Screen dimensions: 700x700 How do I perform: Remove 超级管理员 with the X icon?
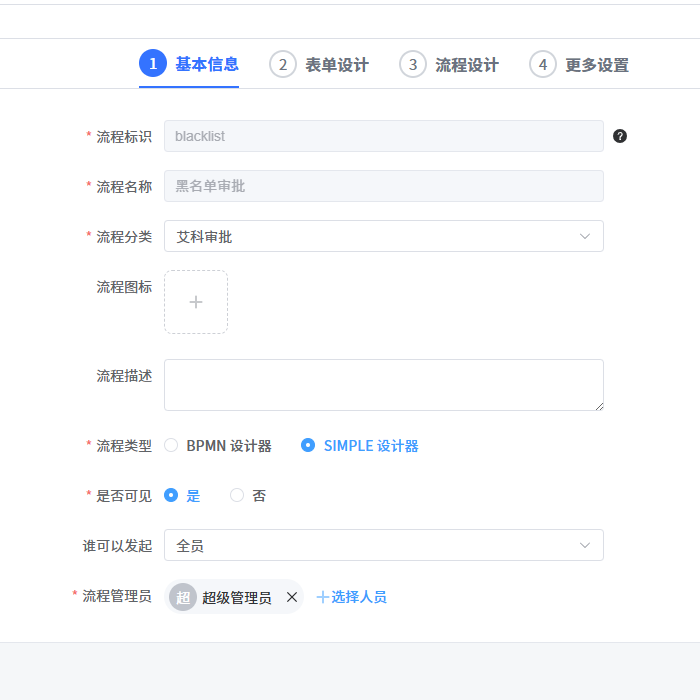(292, 597)
